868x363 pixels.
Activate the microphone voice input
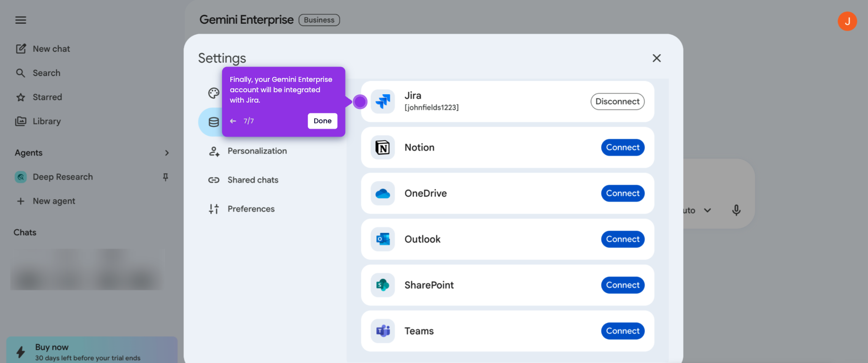point(736,210)
